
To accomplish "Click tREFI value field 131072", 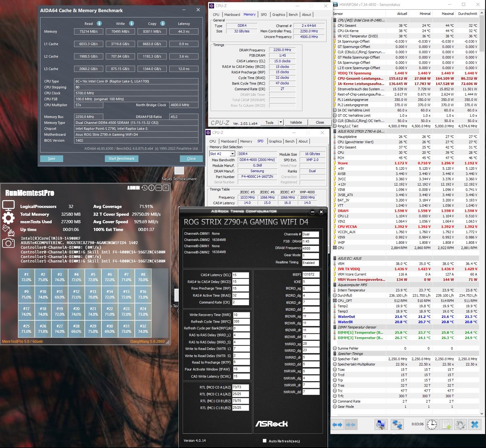I will (x=311, y=275).
